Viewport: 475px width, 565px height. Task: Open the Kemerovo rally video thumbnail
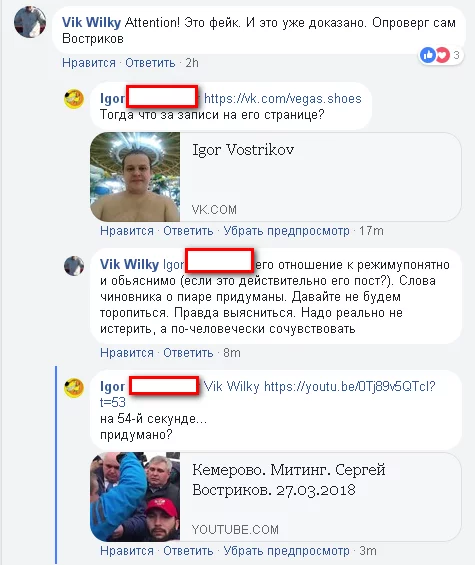[x=135, y=497]
